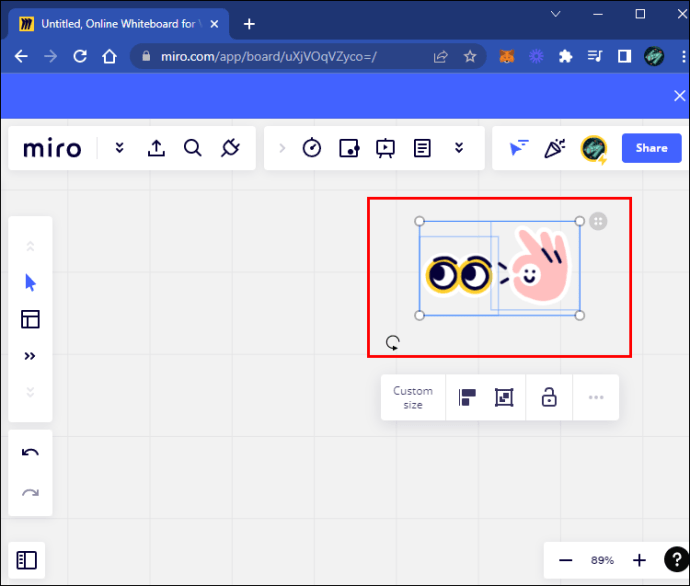Screen dimensions: 690x586
Task: Open the apps plug icon
Action: point(230,148)
